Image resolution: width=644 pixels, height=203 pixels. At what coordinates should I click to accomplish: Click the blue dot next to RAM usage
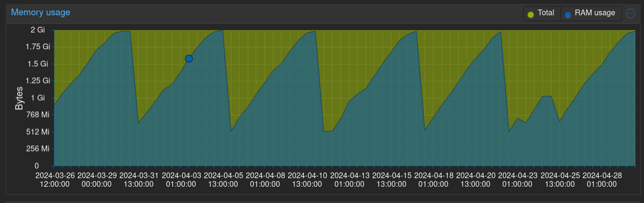(568, 14)
